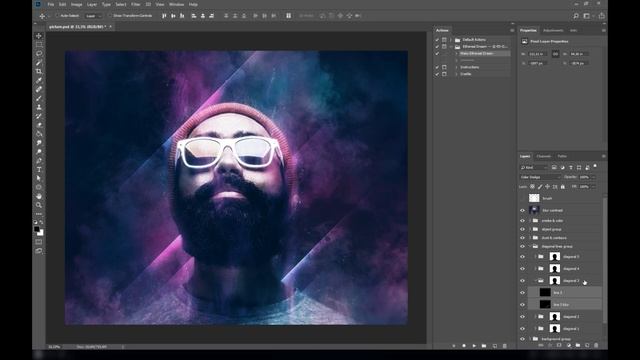Screen dimensions: 640x360
Task: Play the selected action in Actions panel
Action: tap(474, 346)
